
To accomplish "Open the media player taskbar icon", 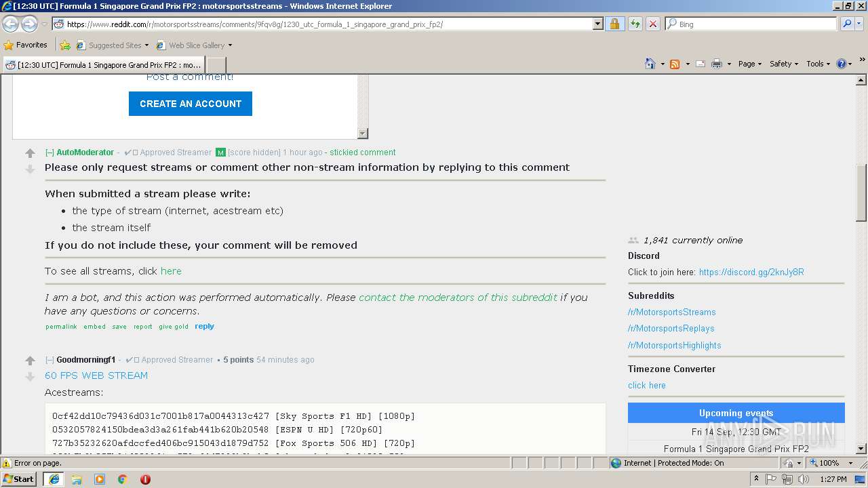I will [x=100, y=479].
